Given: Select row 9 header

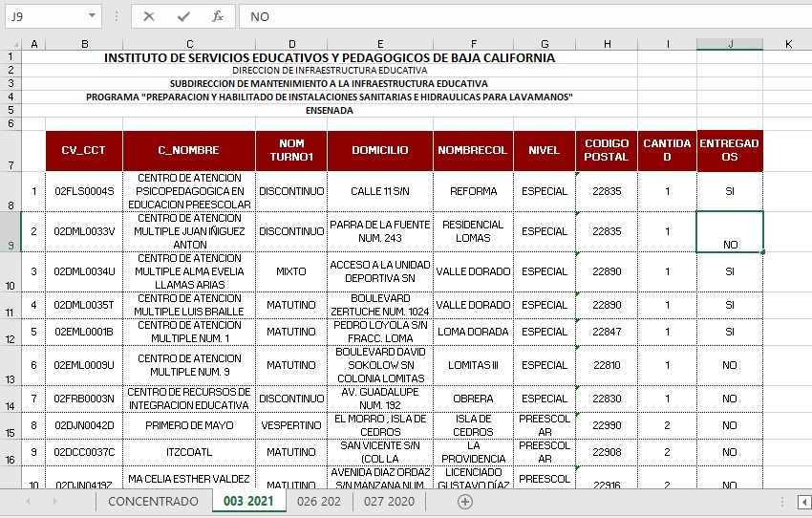Looking at the screenshot, I should click(11, 231).
